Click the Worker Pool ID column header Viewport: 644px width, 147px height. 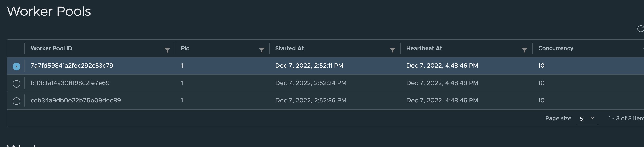click(x=51, y=48)
